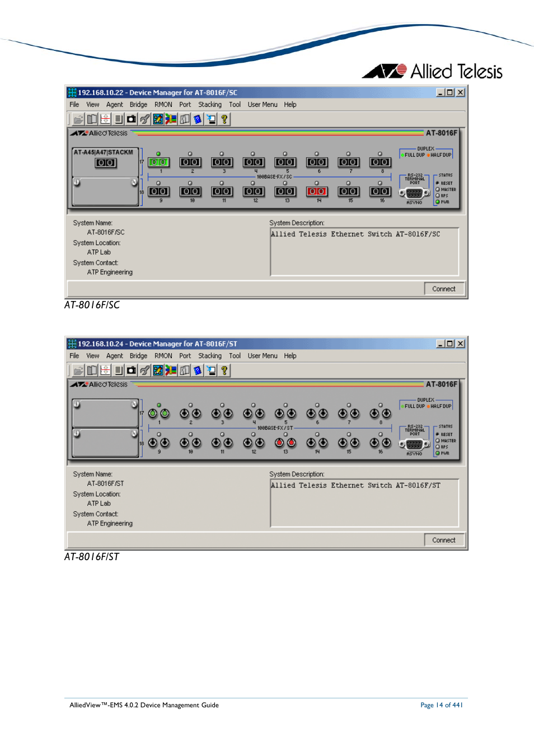Select port 4 on the SC switch panel
This screenshot has height=756, width=534.
coord(254,162)
